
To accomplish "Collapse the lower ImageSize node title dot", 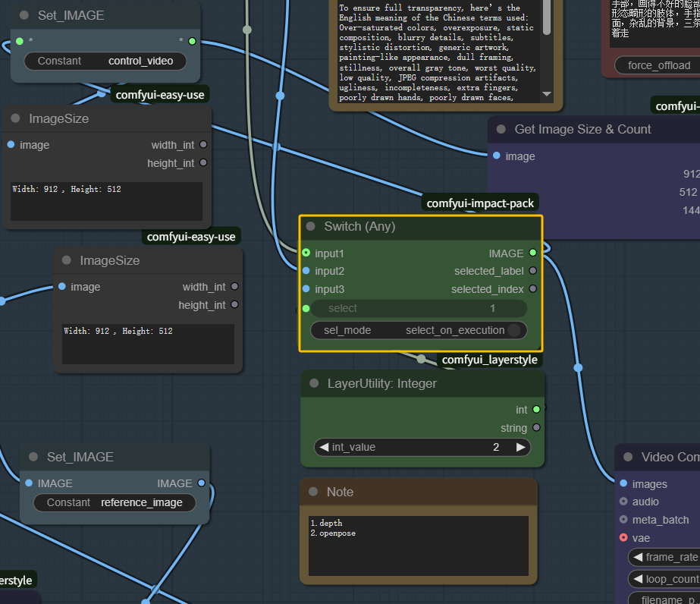I will [x=67, y=260].
